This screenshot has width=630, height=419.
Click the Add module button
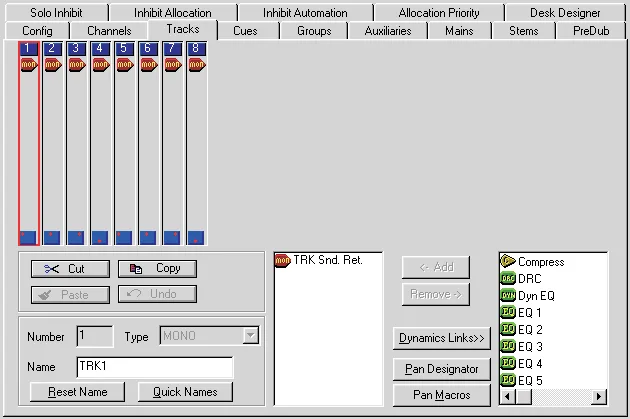(x=436, y=267)
